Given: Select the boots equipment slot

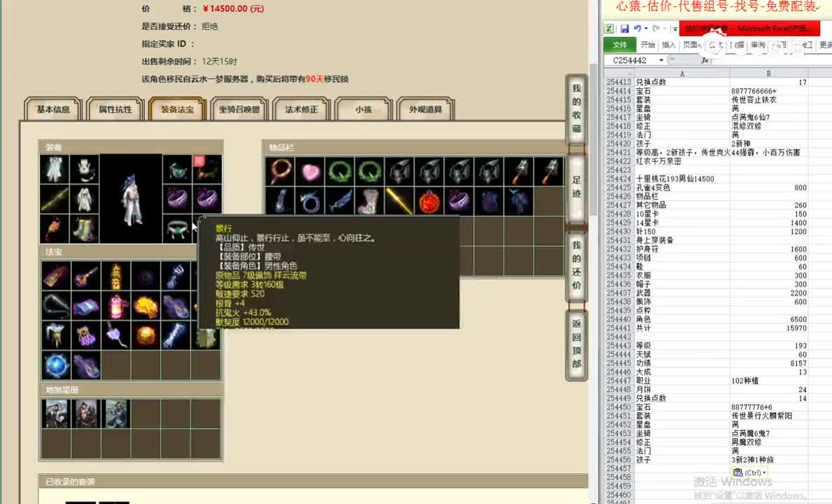Looking at the screenshot, I should click(x=85, y=229).
